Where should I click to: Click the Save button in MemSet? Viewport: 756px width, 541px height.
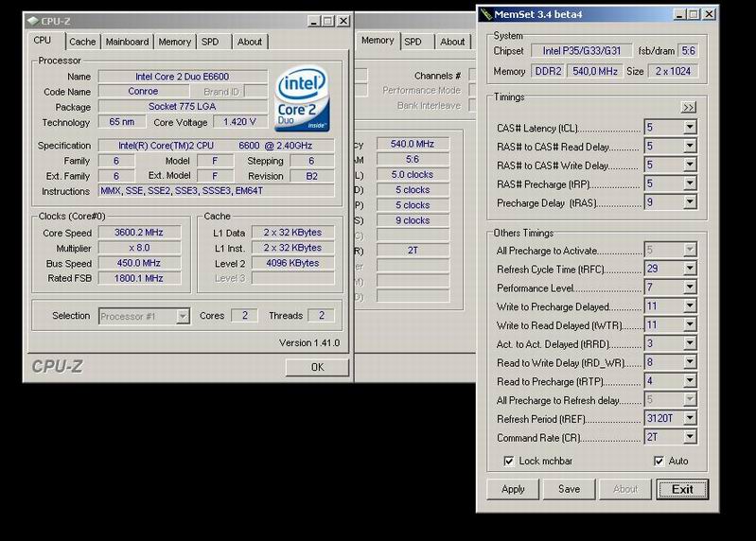569,489
